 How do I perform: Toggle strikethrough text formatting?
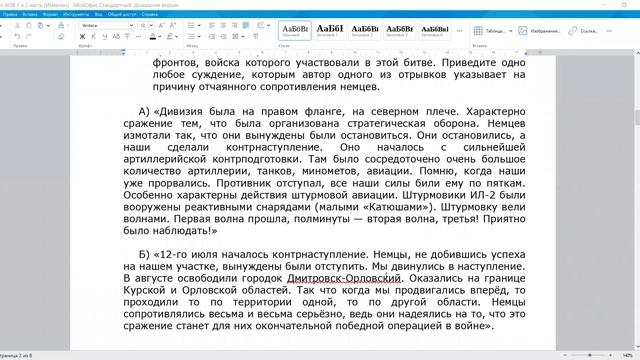(127, 36)
